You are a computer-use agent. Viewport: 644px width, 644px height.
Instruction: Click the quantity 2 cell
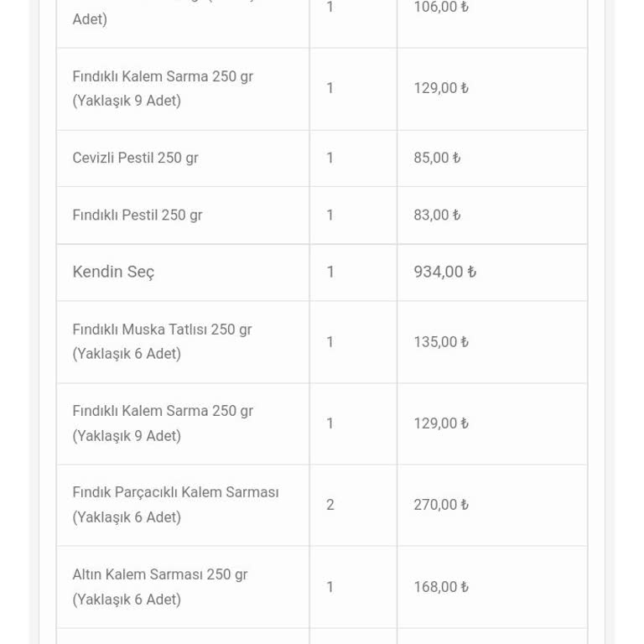pos(330,505)
